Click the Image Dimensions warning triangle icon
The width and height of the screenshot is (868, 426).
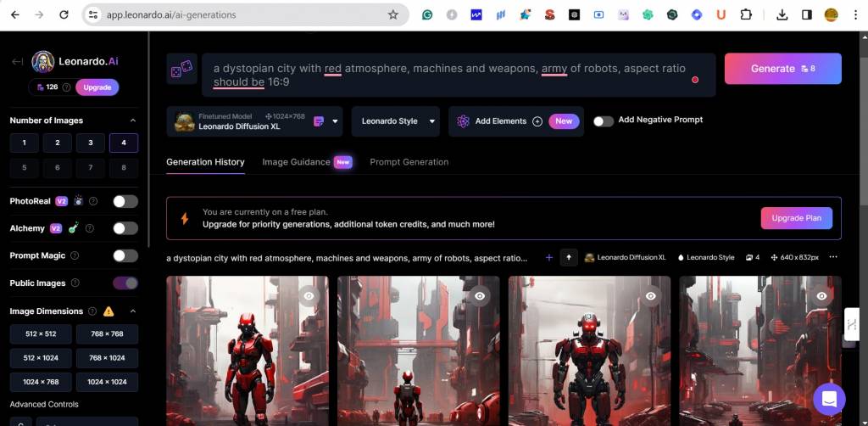coord(108,311)
